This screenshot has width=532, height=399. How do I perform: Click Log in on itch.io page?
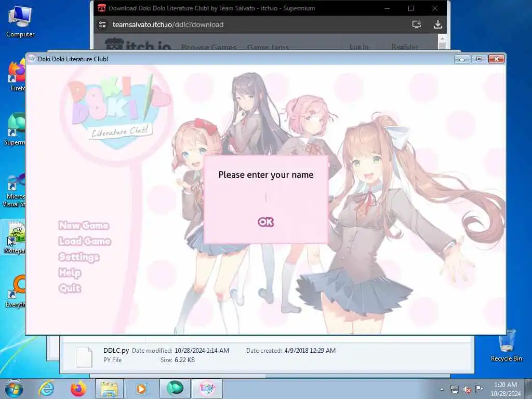click(x=359, y=46)
